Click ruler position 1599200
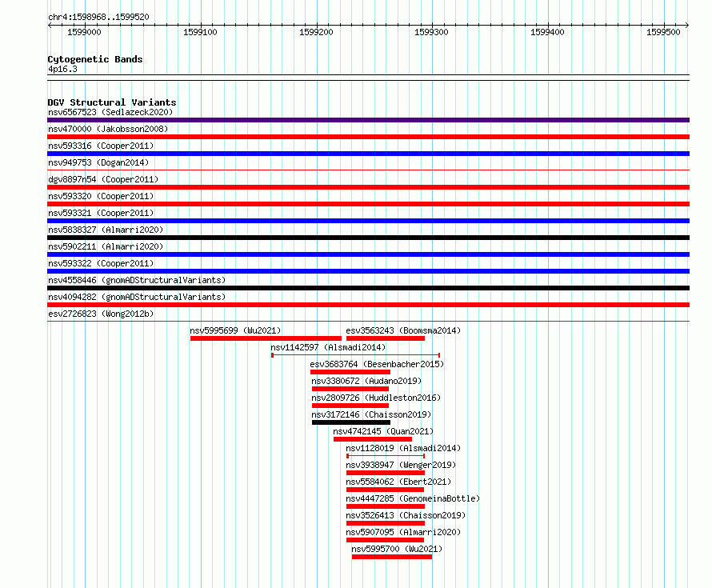Viewport: 712px width, 588px height. pyautogui.click(x=316, y=32)
